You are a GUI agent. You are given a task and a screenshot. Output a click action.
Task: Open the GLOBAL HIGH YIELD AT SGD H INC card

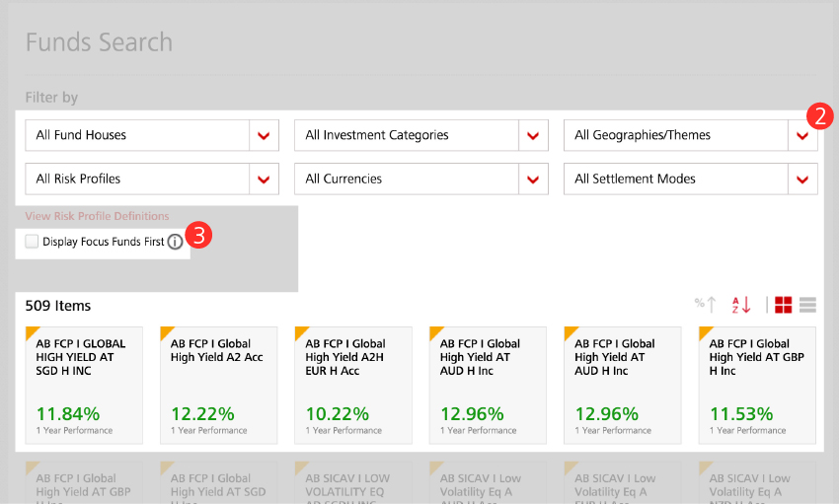[x=84, y=386]
